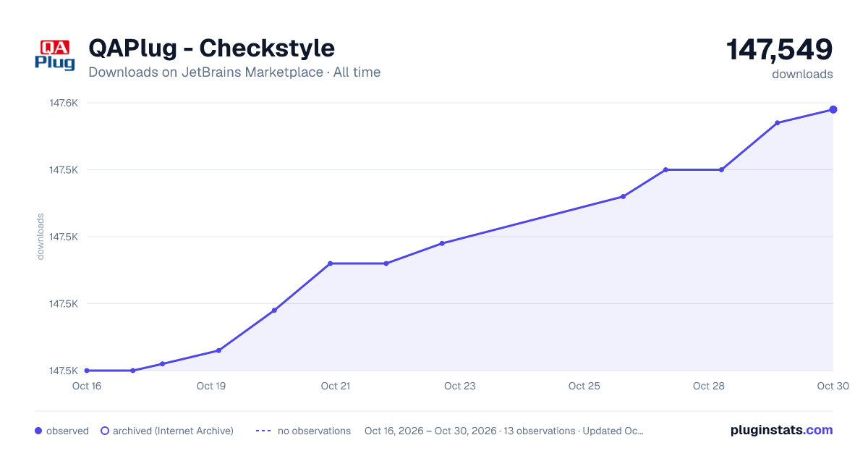This screenshot has width=868, height=456.
Task: Click the 'Downloads on JetBrains Marketplace · All time' subtitle
Action: (x=234, y=72)
